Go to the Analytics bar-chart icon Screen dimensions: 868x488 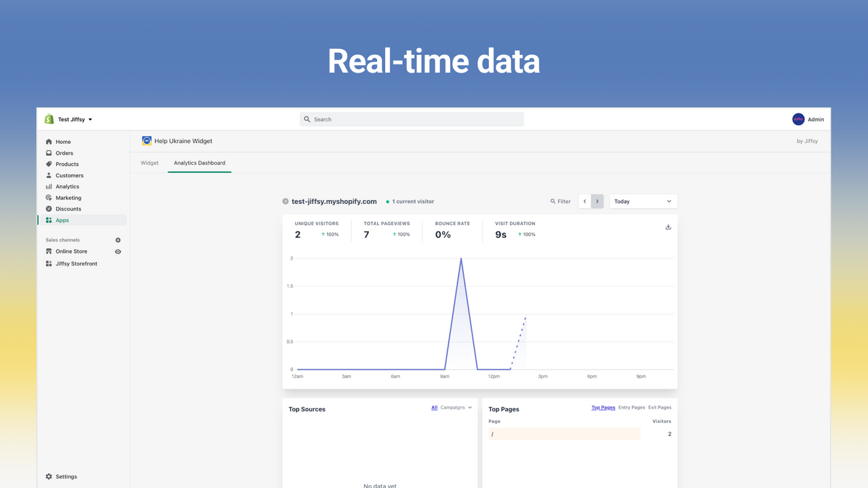49,186
